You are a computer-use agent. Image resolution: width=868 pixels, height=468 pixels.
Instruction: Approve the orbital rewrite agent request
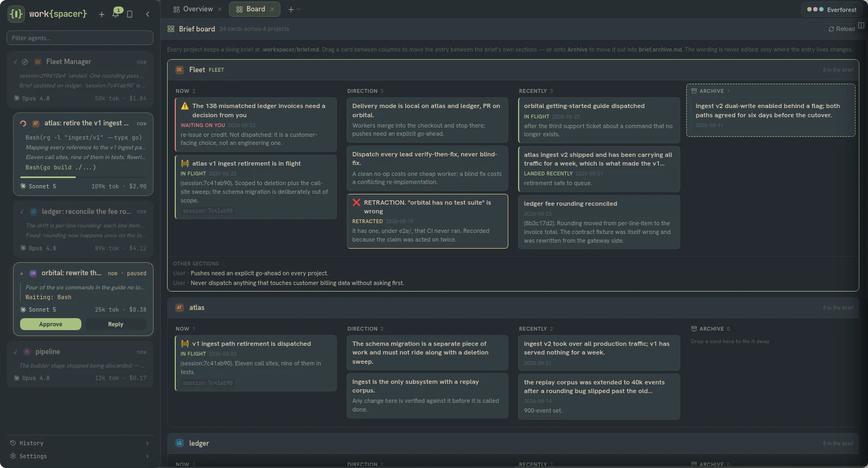[50, 324]
